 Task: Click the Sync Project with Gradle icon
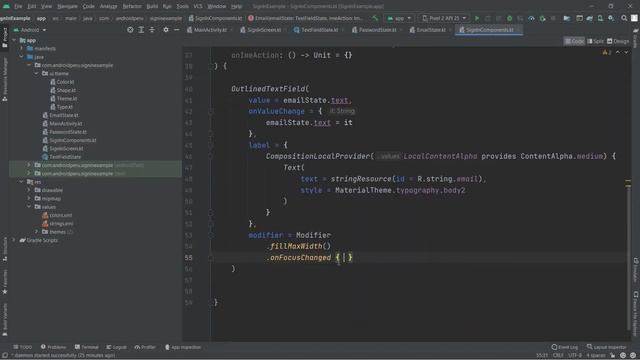[590, 18]
